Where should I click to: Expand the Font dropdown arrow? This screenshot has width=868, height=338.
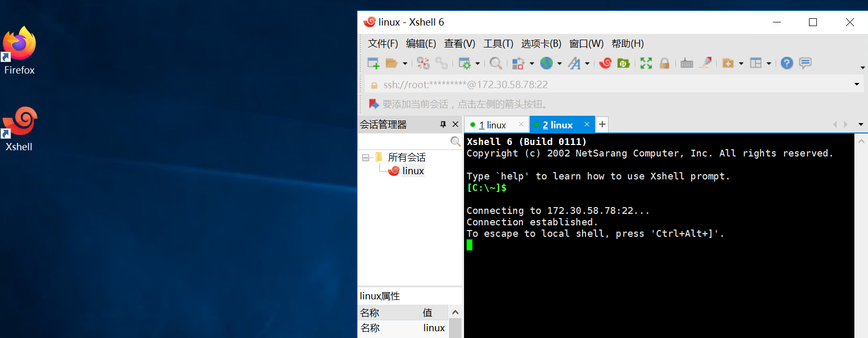[587, 64]
